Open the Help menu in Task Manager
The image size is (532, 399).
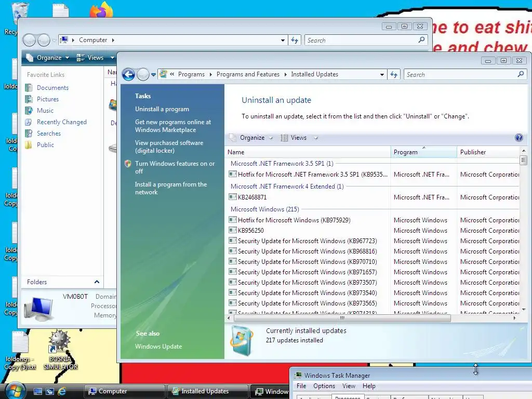[369, 386]
